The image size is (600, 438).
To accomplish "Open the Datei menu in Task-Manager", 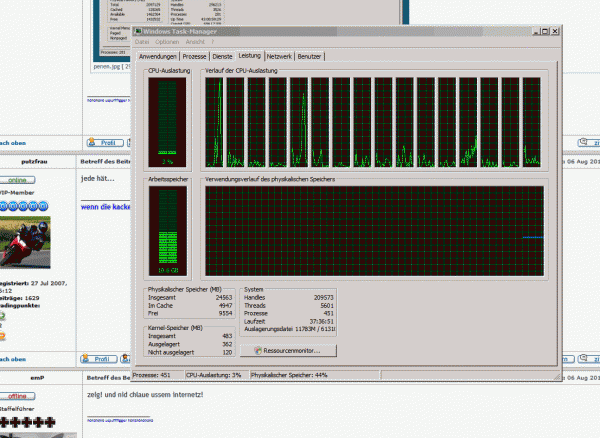I will [x=142, y=42].
